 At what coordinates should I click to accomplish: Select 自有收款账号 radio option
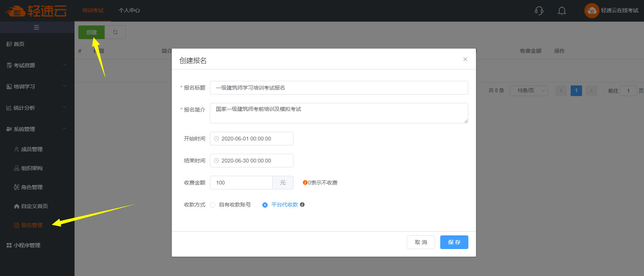pyautogui.click(x=213, y=205)
